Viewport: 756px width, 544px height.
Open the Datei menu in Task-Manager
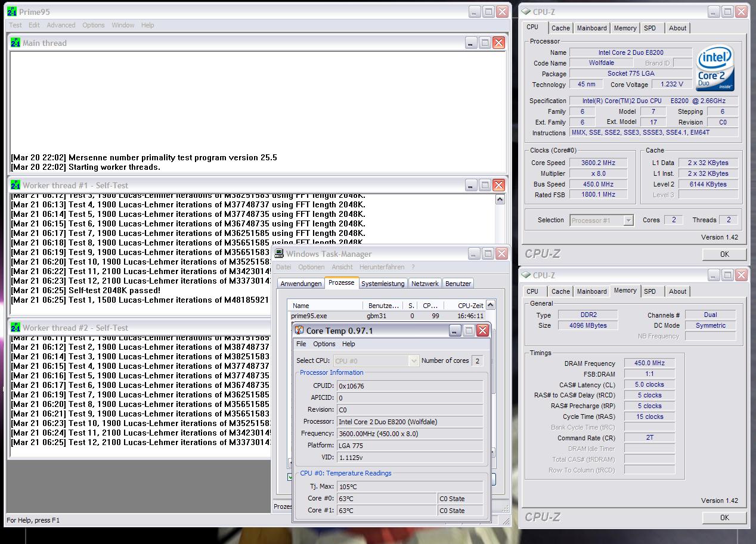[x=284, y=267]
